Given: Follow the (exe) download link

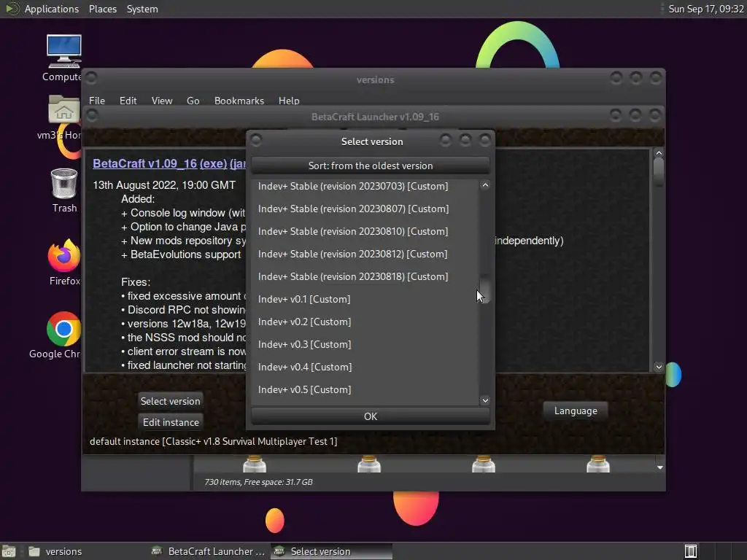Looking at the screenshot, I should point(214,163).
